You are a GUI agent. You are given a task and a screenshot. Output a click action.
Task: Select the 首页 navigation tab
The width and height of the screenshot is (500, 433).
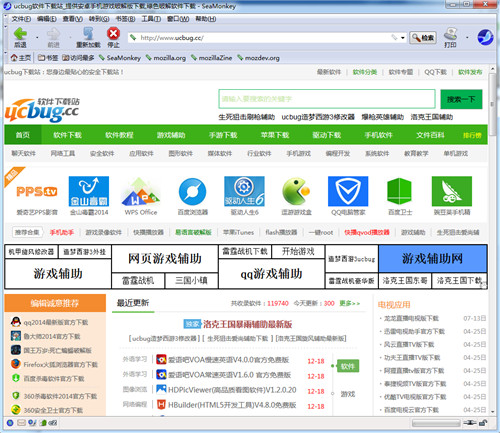(23, 135)
